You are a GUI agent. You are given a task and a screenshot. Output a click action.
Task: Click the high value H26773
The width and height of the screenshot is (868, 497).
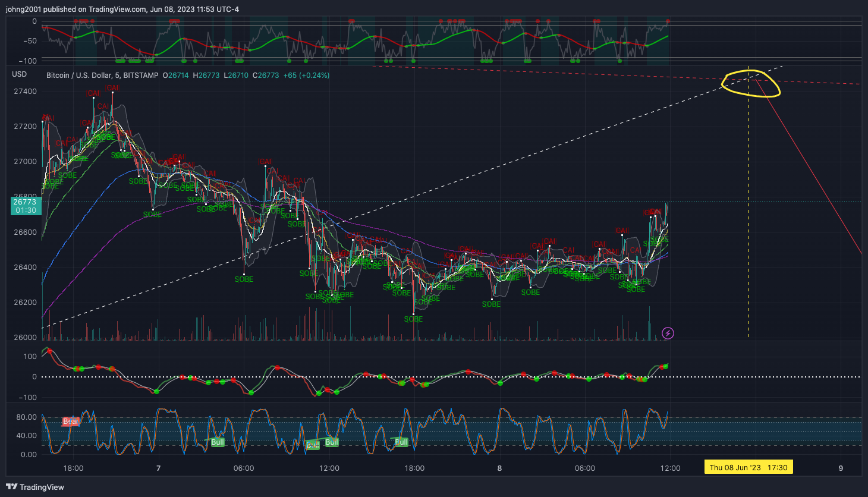click(206, 76)
